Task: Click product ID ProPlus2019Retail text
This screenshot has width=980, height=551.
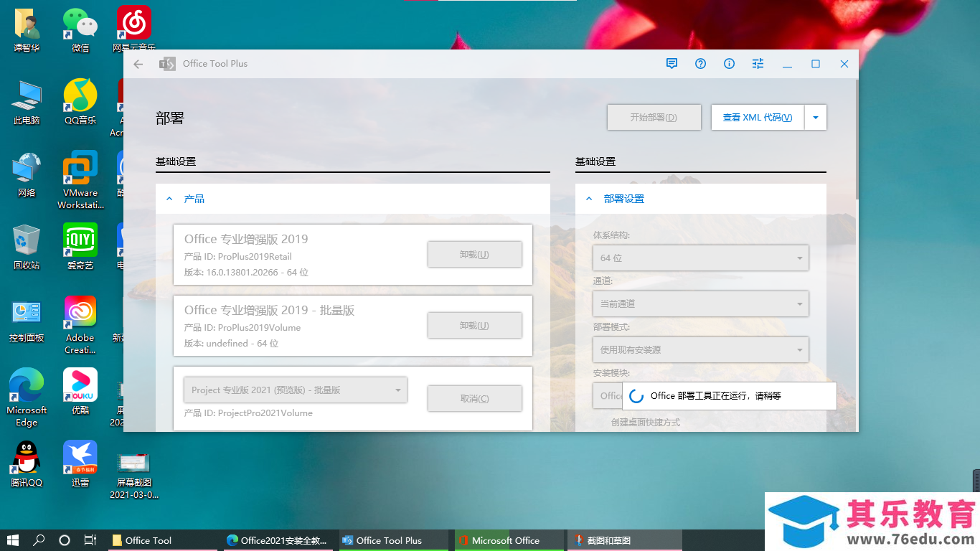Action: pos(238,256)
